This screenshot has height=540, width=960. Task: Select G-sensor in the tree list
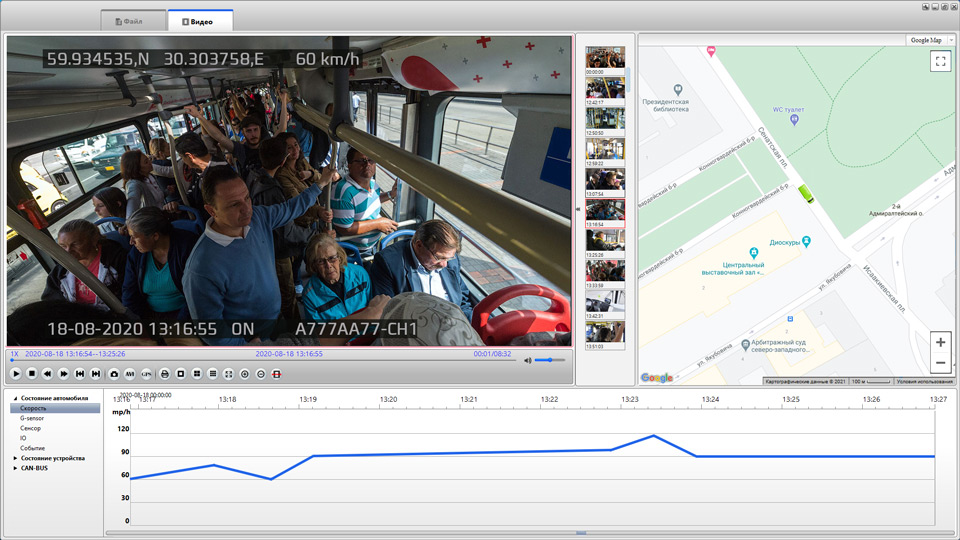point(32,418)
